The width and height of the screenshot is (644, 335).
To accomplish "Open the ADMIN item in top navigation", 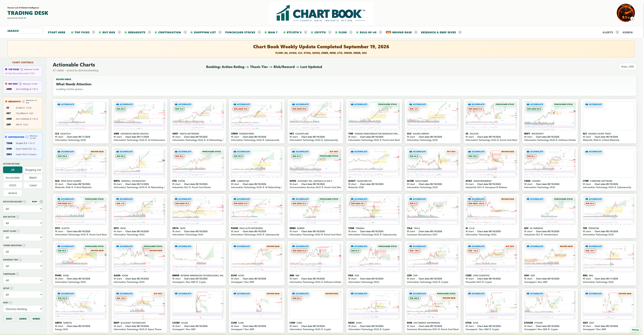I will (628, 32).
